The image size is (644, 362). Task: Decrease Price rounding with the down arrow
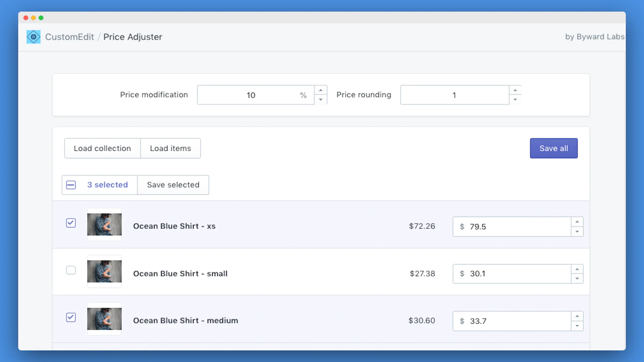[x=515, y=100]
